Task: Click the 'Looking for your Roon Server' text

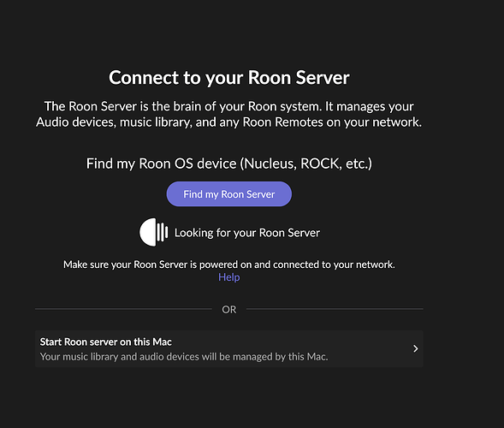Action: [x=246, y=233]
